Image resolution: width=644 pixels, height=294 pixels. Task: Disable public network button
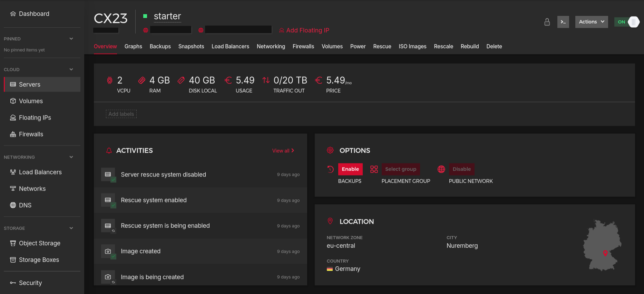[x=462, y=169]
